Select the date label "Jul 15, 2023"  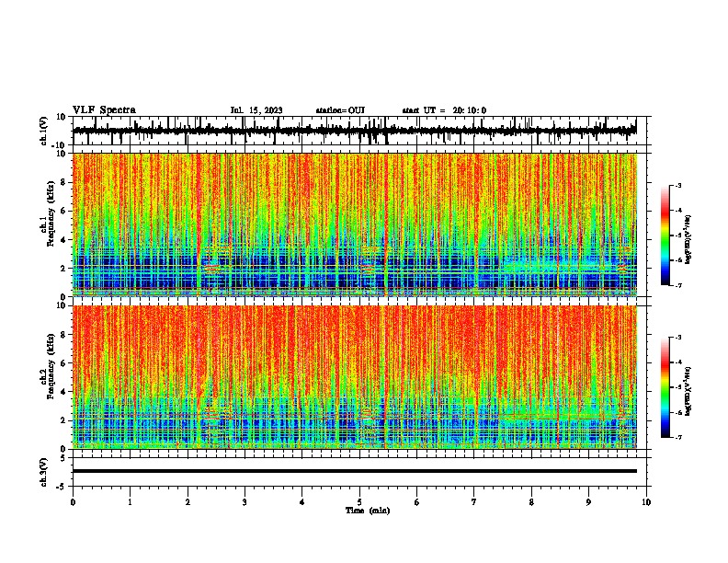(256, 110)
